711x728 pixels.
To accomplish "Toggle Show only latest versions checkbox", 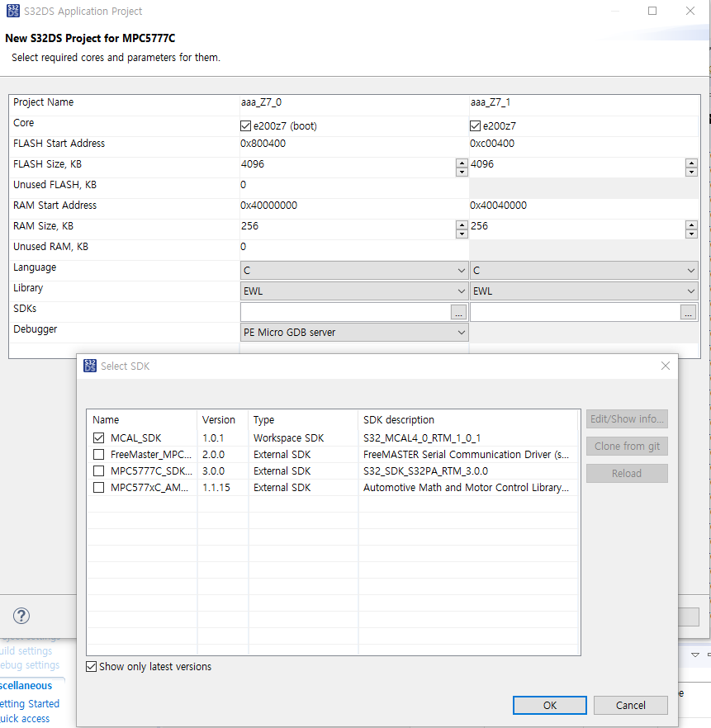I will [92, 667].
